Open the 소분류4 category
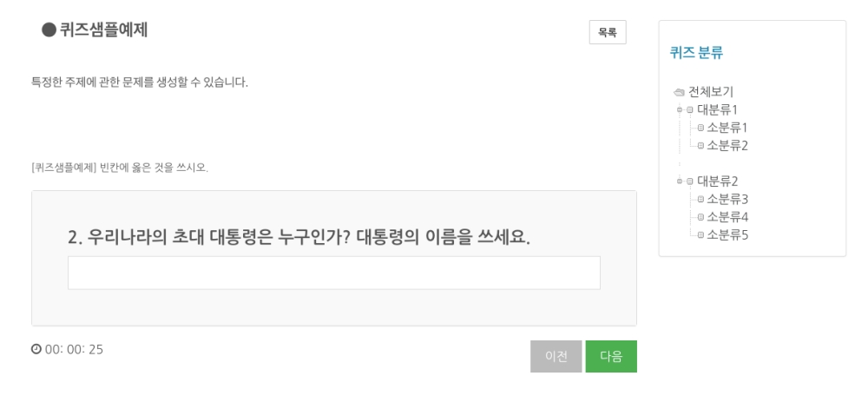This screenshot has height=409, width=868. click(727, 217)
